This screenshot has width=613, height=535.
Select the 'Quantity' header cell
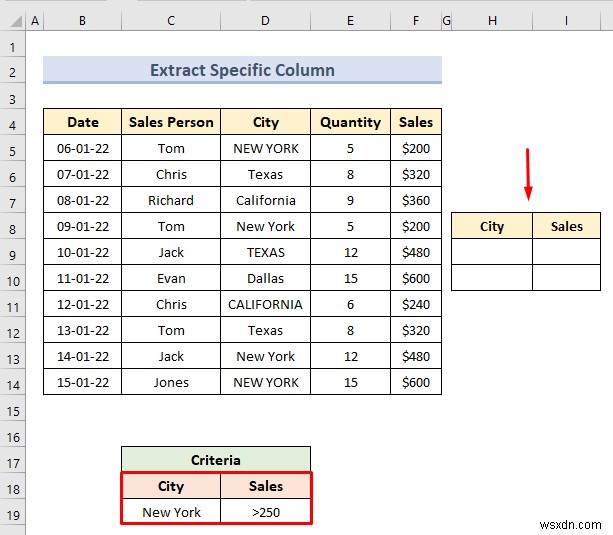[x=350, y=122]
